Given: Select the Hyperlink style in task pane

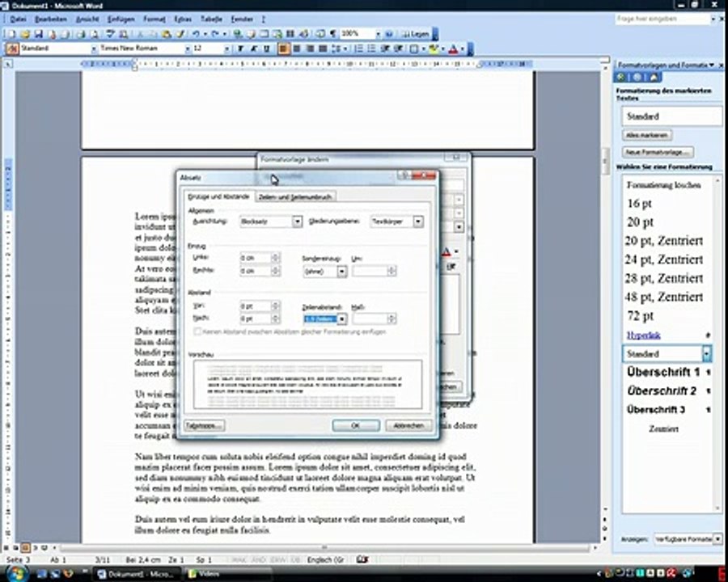Looking at the screenshot, I should [644, 335].
